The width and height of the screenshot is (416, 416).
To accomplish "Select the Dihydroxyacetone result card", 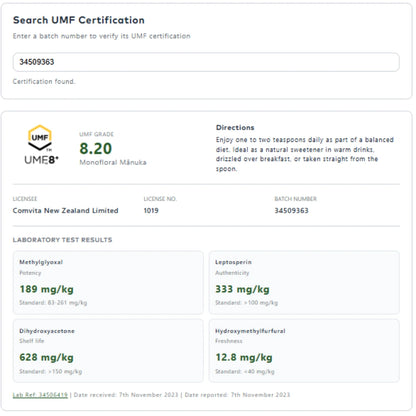I will 108,351.
